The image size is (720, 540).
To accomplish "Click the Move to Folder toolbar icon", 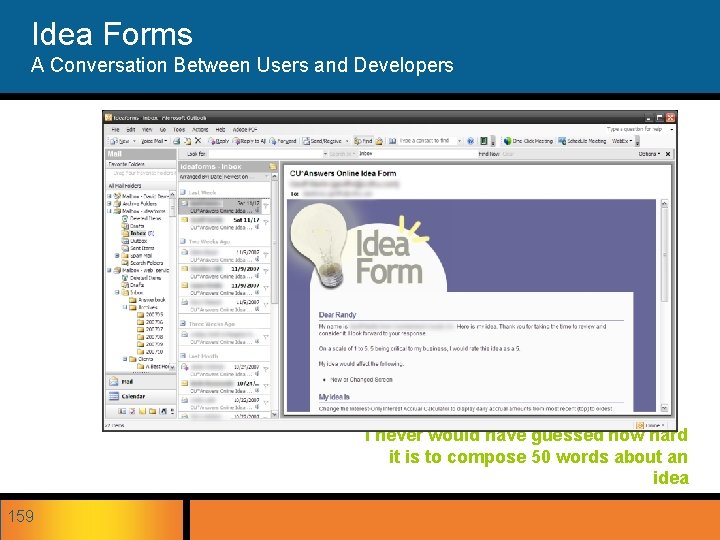I will tap(188, 141).
